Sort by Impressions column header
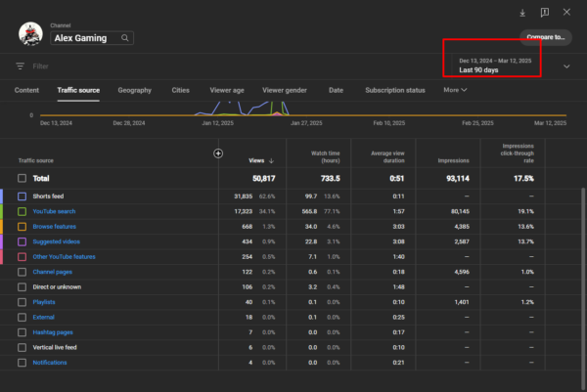Viewport: 587px width, 392px height. coord(453,160)
